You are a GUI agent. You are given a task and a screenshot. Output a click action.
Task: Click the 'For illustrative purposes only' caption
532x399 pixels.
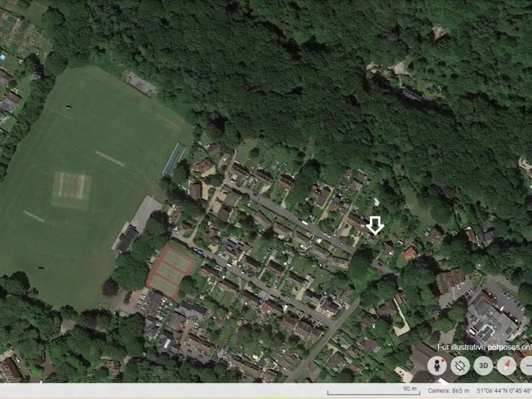click(484, 347)
